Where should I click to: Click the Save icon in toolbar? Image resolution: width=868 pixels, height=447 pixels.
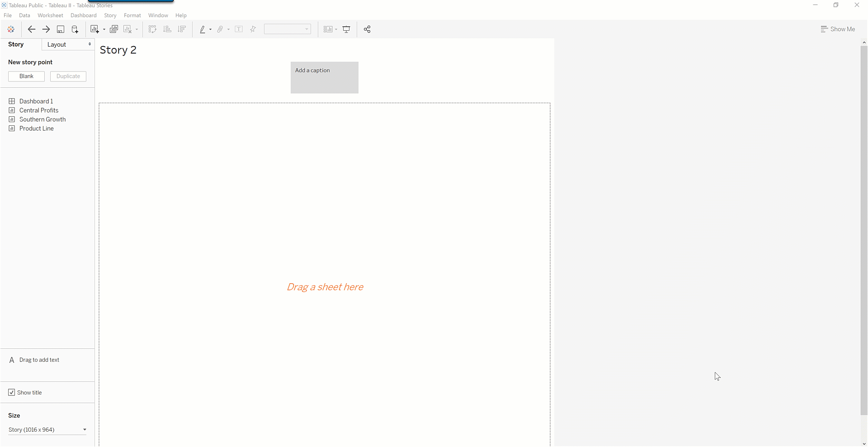(x=61, y=29)
